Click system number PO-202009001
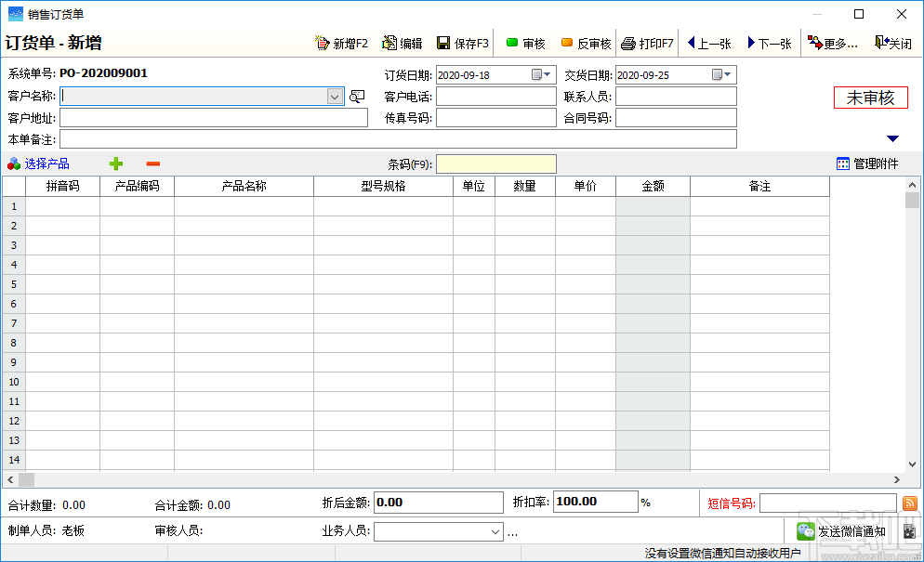Screen dimensions: 924x562 click(103, 73)
